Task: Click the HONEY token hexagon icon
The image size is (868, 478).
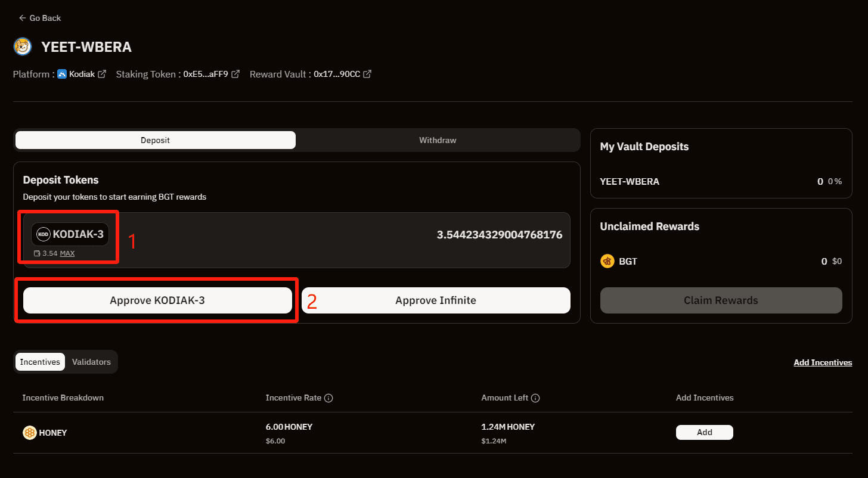Action: point(30,433)
